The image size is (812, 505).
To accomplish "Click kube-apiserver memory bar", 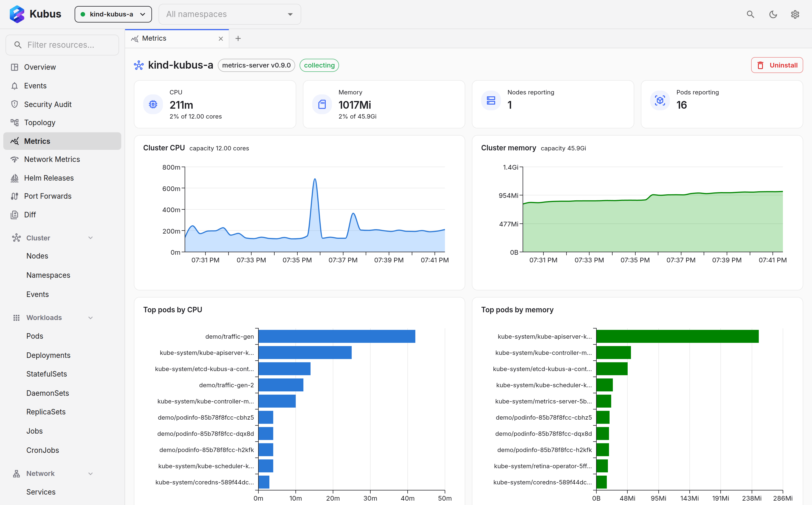I will coord(678,336).
